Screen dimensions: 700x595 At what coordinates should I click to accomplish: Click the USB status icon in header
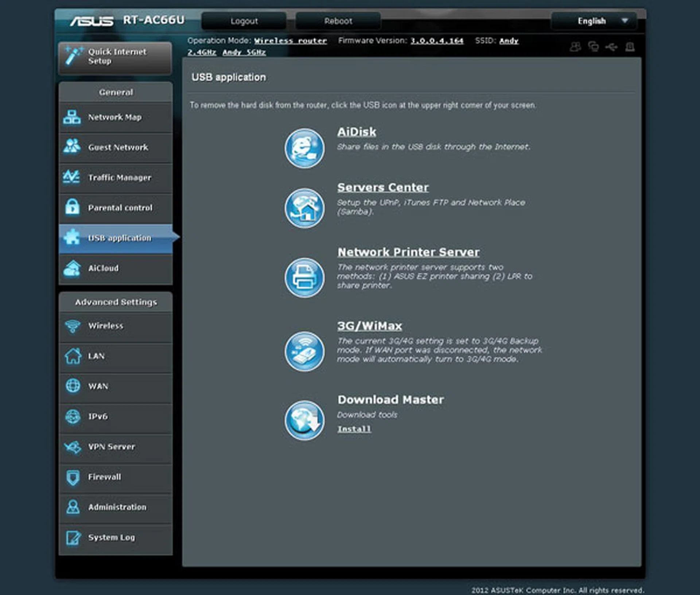(x=611, y=47)
